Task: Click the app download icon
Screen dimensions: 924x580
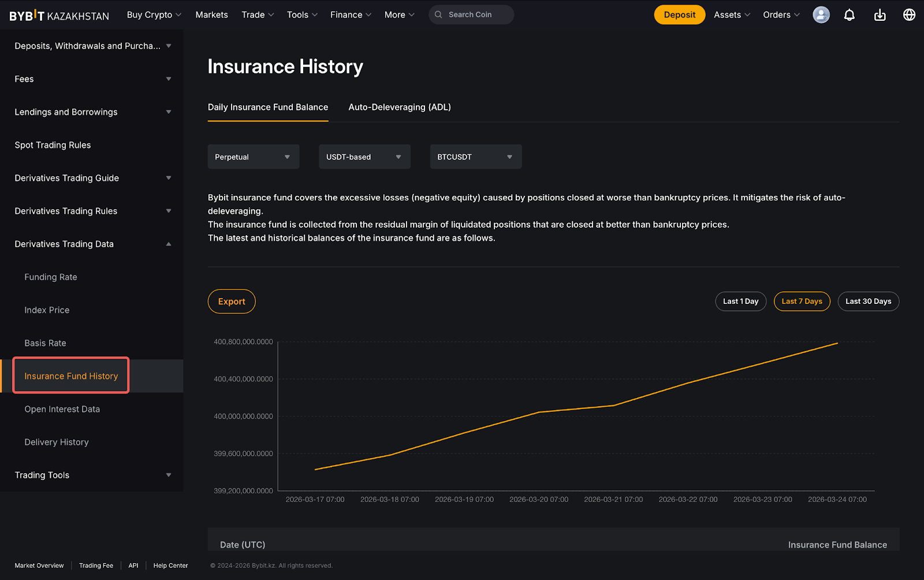Action: (880, 15)
